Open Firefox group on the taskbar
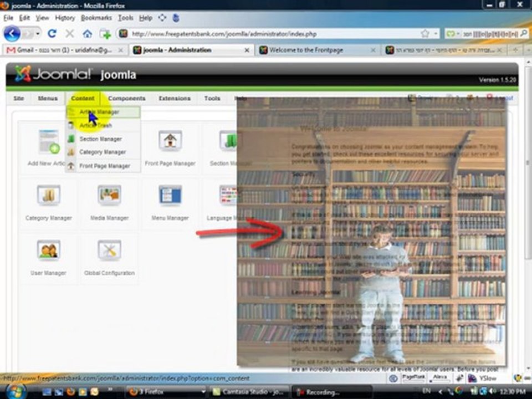 [166, 392]
